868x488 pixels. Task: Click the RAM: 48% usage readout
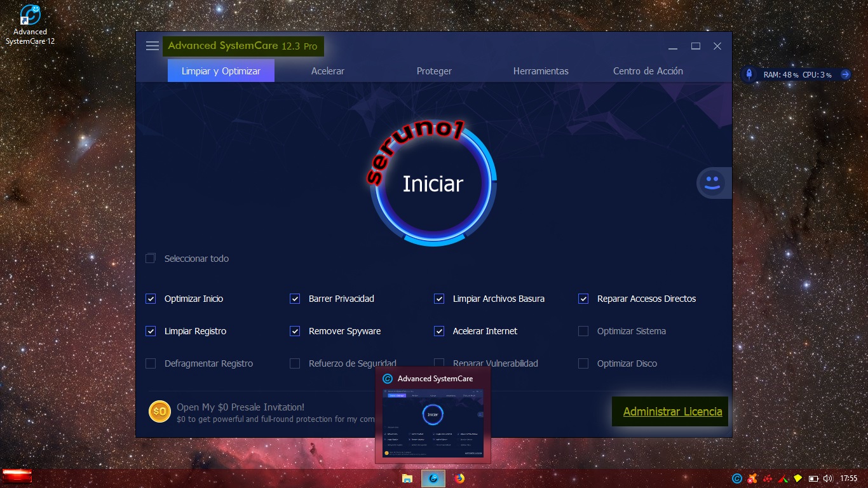[x=781, y=74]
